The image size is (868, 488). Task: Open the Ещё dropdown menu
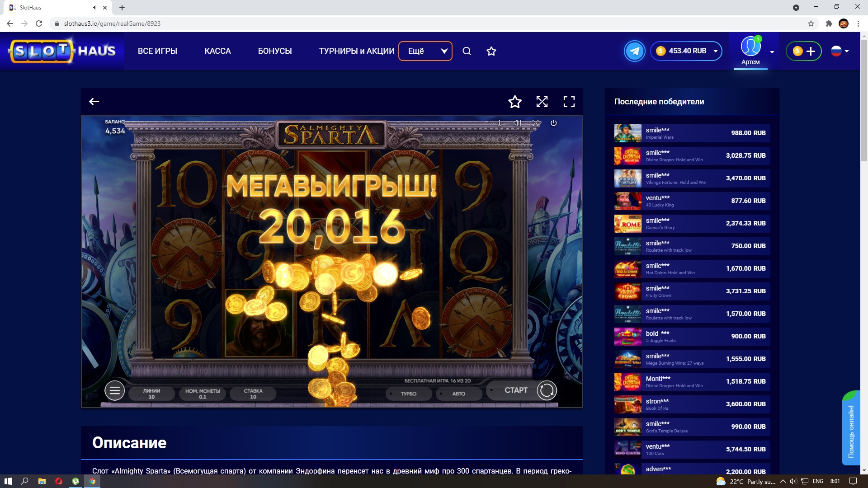point(425,51)
